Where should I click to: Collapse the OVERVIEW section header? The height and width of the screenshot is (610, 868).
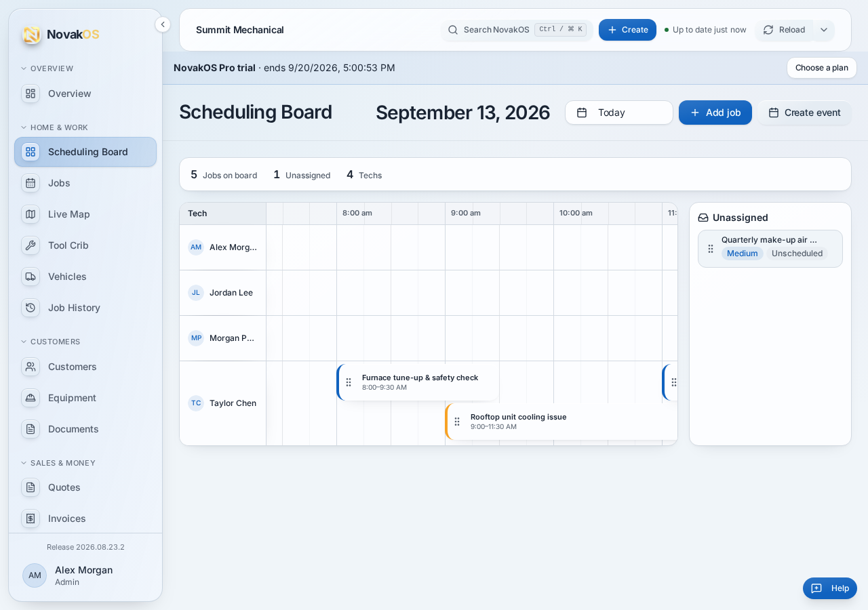point(47,68)
